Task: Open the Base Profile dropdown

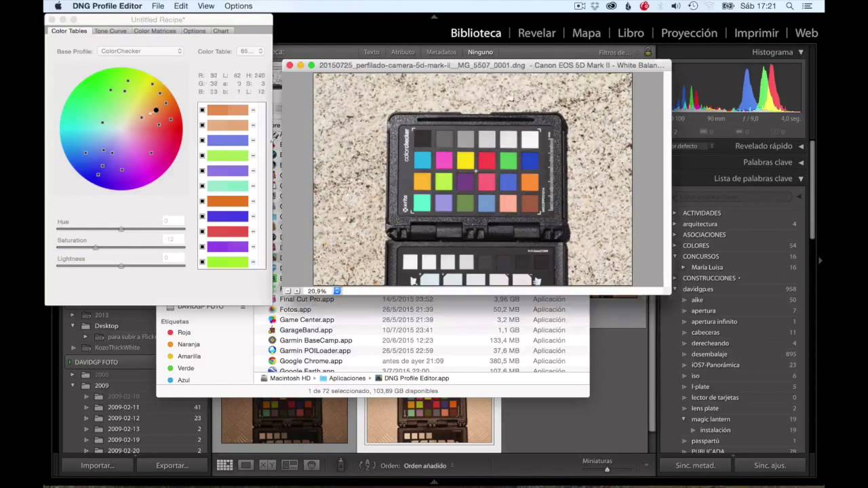Action: (x=140, y=52)
